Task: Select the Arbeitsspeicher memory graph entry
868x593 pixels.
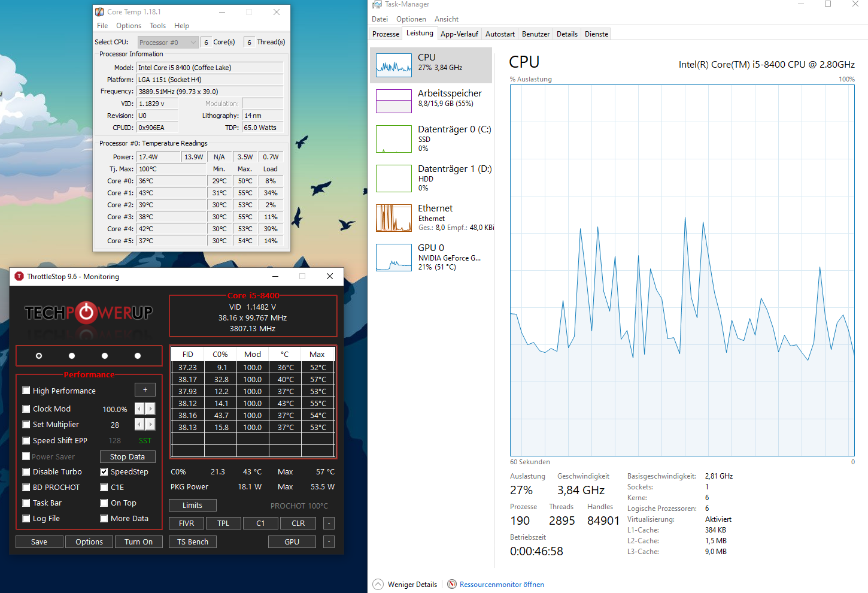Action: pyautogui.click(x=432, y=101)
